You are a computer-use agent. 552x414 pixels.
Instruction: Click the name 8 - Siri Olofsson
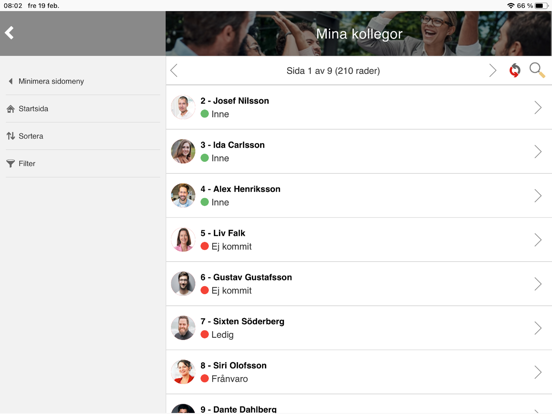pos(233,365)
